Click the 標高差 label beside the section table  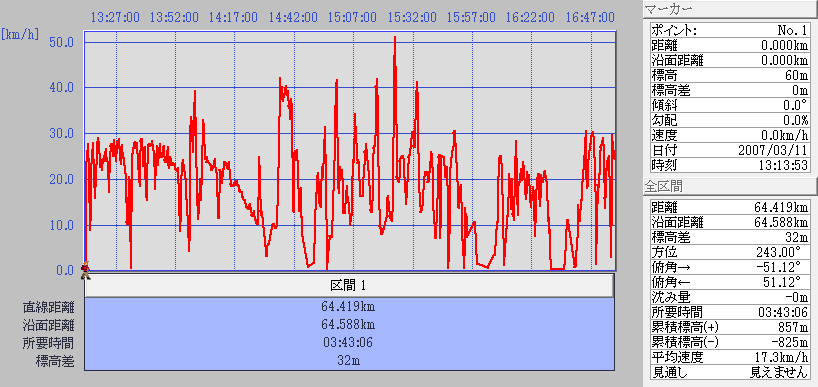coord(54,361)
